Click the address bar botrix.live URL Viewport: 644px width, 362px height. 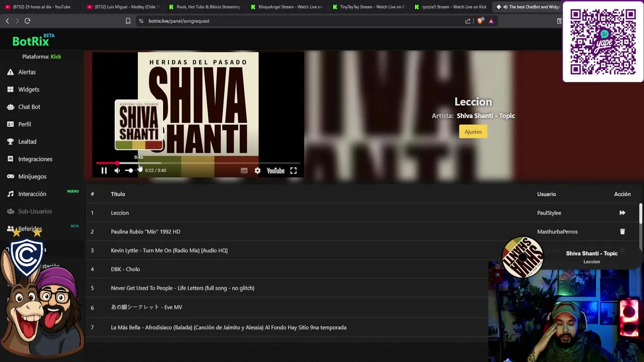(179, 21)
